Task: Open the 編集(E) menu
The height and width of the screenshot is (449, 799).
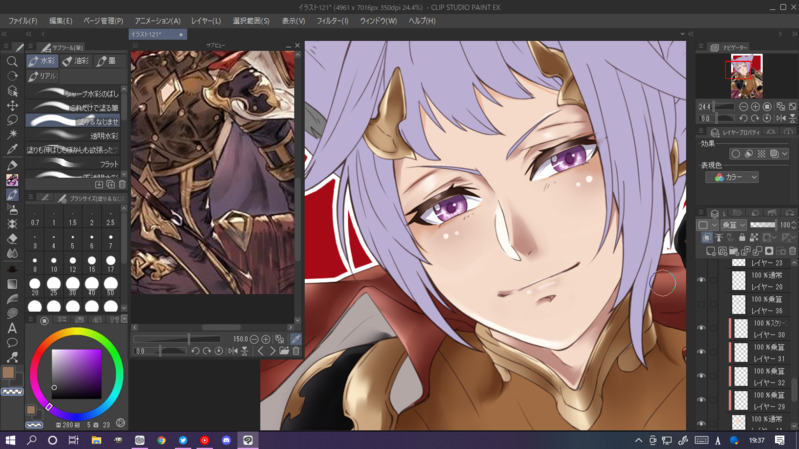Action: point(61,21)
